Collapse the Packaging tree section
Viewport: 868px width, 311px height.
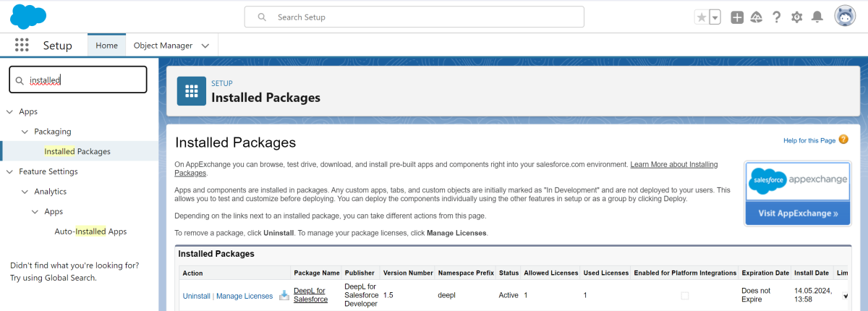(25, 132)
